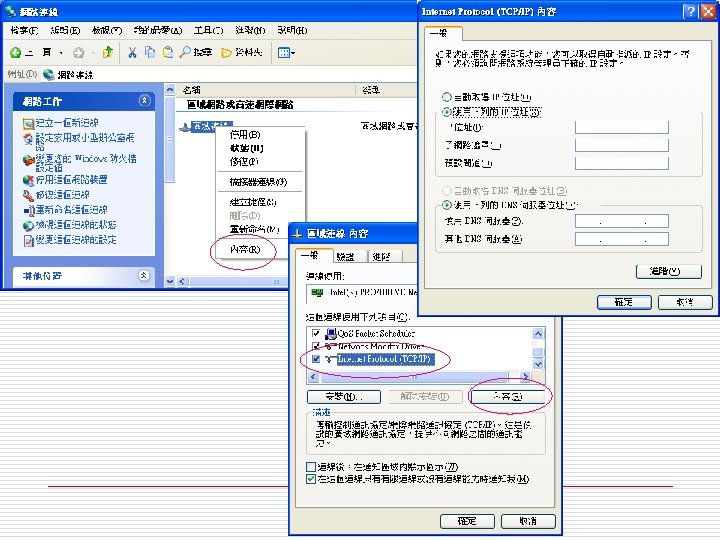Click the Folders toolbar icon

coord(226,53)
